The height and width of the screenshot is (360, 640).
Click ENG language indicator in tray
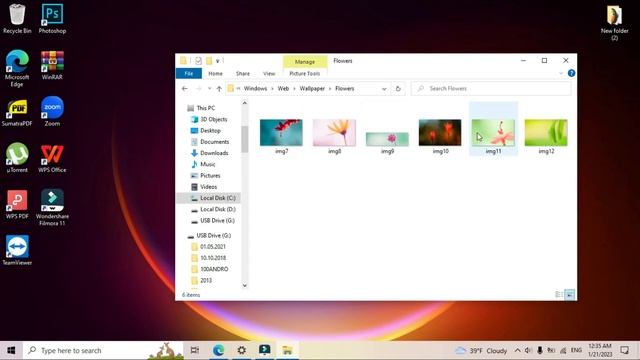tap(576, 350)
